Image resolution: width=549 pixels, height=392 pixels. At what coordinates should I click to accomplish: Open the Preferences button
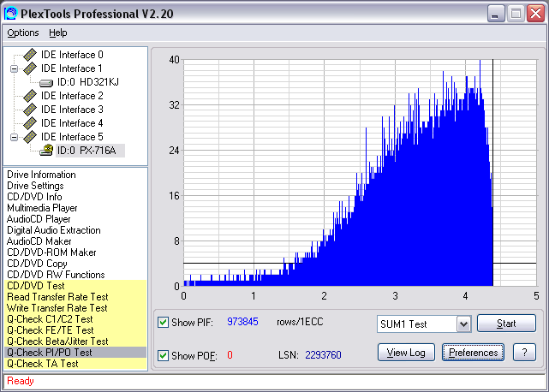pos(473,353)
